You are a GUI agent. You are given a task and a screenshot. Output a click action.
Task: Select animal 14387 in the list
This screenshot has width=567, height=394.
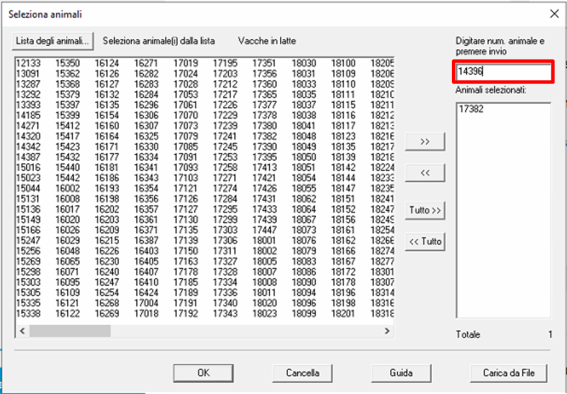pyautogui.click(x=29, y=157)
